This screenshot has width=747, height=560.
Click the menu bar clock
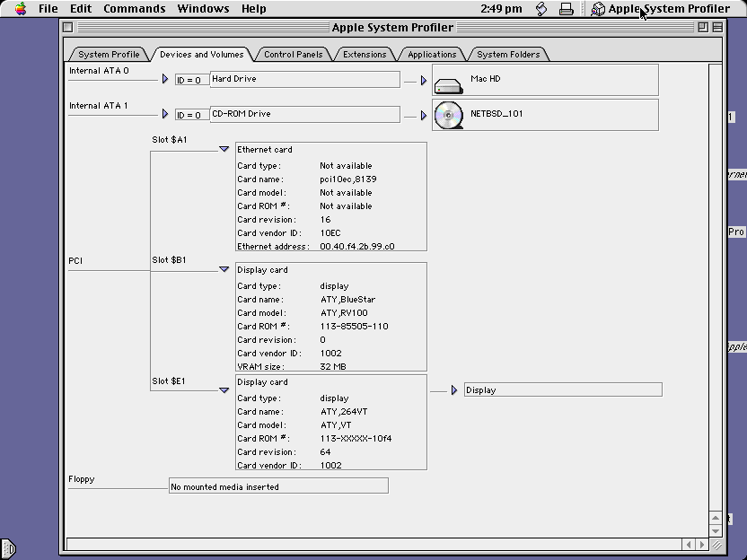[x=501, y=9]
